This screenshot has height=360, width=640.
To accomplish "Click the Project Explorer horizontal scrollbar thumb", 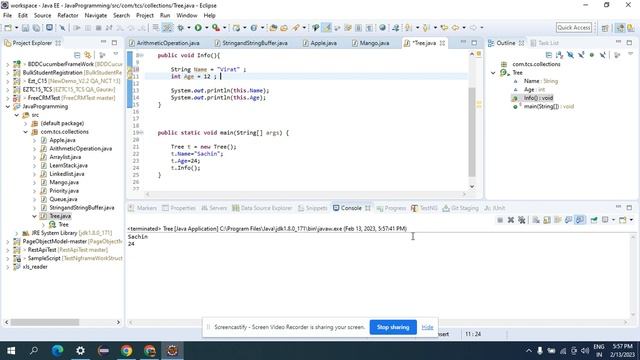I will point(45,322).
